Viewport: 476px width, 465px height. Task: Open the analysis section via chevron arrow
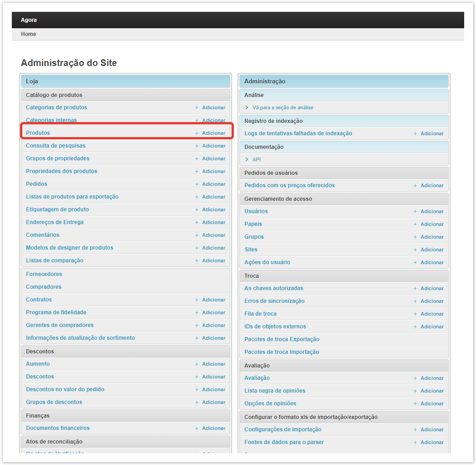coord(247,107)
